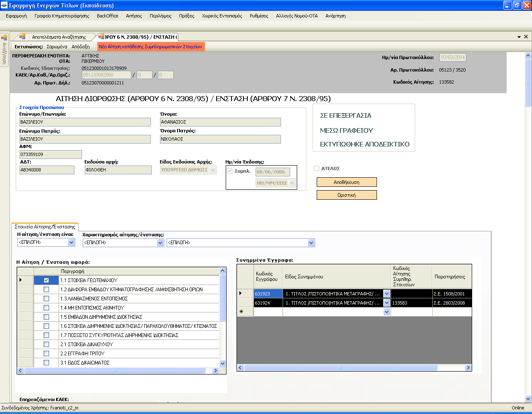Screen dimensions: 532x414
Task: Click the cell with code 133583
Action: pos(412,303)
